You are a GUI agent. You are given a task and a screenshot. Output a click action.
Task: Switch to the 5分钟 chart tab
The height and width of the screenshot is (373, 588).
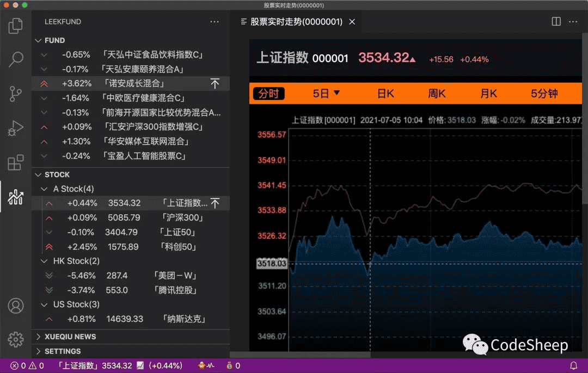[544, 94]
